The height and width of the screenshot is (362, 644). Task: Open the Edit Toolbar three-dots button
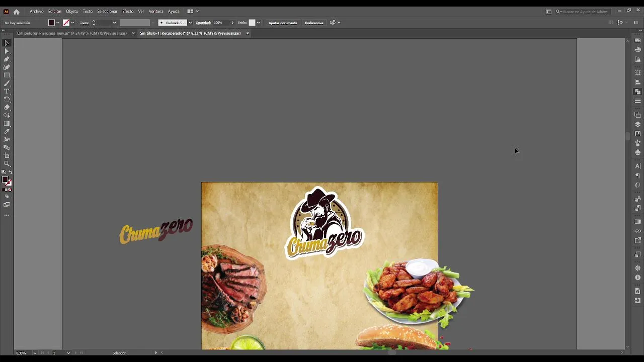[x=7, y=215]
